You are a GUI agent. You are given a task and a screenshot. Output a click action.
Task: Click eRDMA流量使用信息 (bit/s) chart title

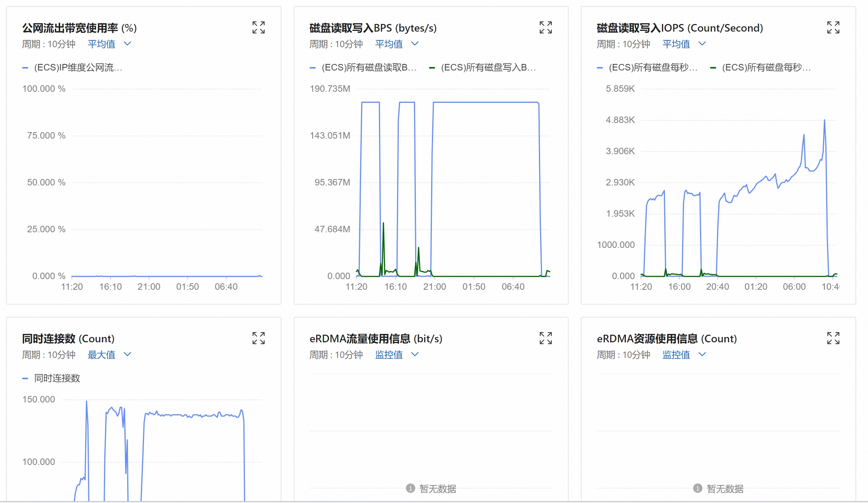376,339
